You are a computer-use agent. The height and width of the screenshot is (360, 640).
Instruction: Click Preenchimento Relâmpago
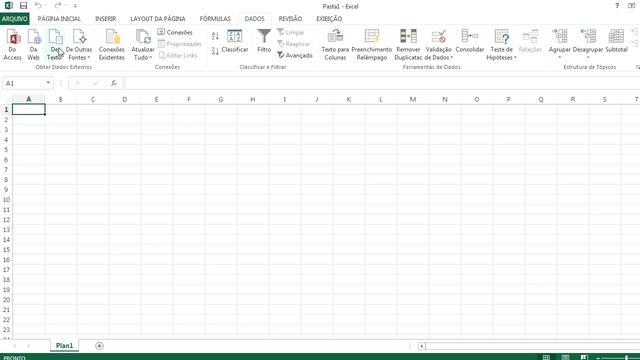[x=371, y=45]
